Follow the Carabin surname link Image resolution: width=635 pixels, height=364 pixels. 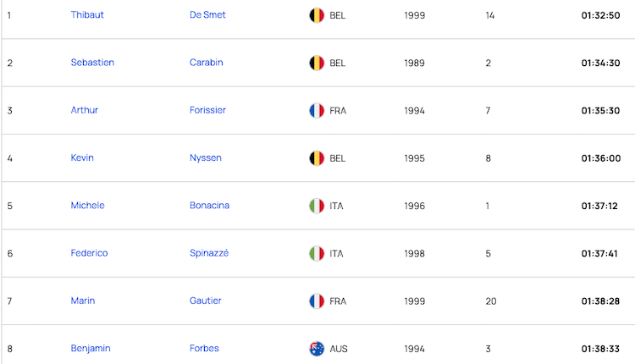pos(206,63)
